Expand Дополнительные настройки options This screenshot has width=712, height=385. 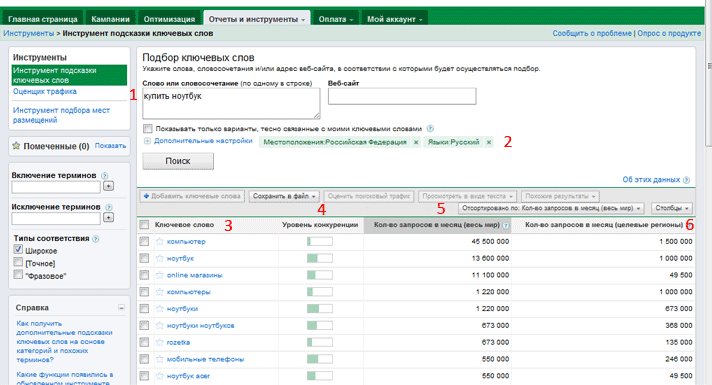pyautogui.click(x=147, y=141)
